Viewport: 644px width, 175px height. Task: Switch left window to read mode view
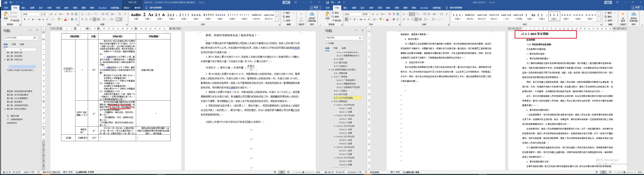click(275, 172)
